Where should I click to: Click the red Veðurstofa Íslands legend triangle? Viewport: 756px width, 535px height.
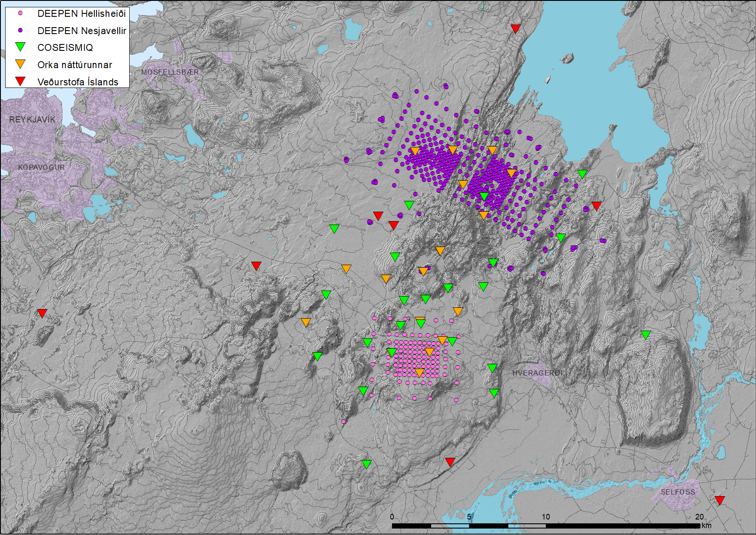pyautogui.click(x=20, y=81)
